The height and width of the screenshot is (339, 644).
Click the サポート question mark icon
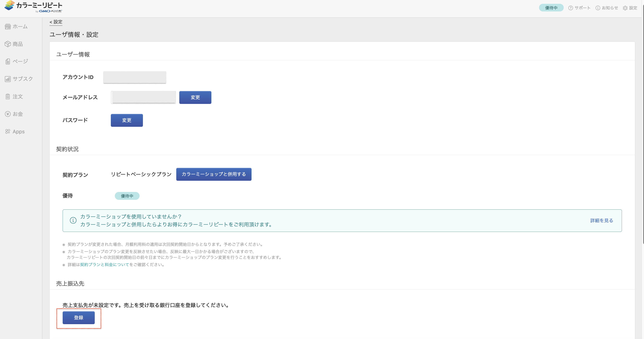[571, 8]
